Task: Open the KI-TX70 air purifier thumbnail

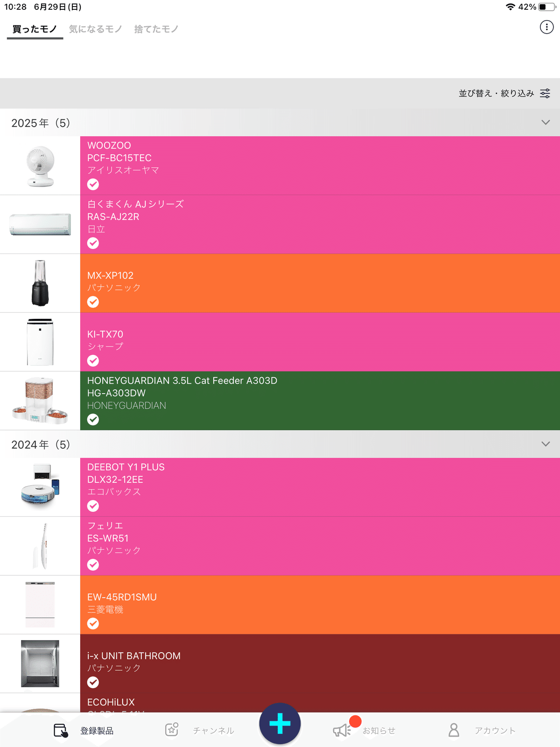Action: (40, 342)
